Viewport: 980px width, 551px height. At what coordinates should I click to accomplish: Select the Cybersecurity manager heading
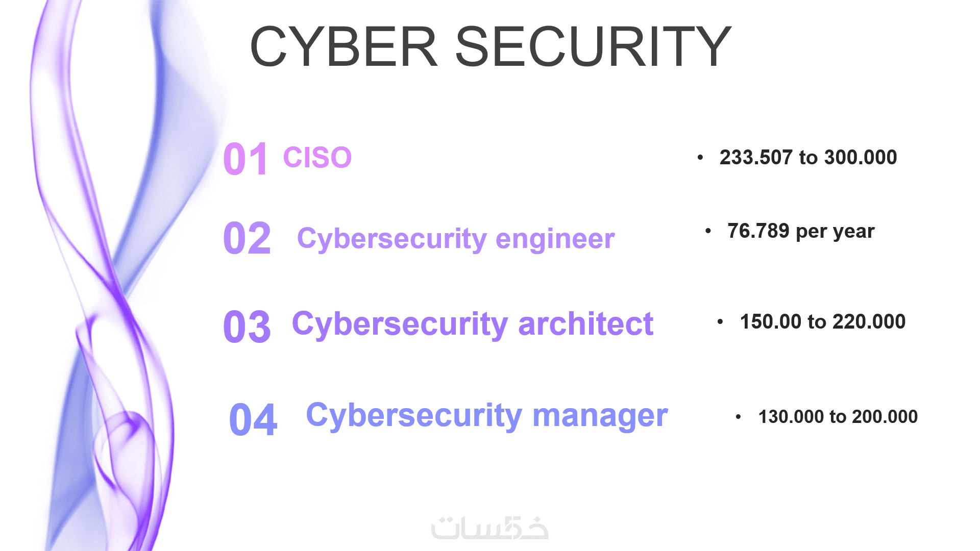click(486, 415)
